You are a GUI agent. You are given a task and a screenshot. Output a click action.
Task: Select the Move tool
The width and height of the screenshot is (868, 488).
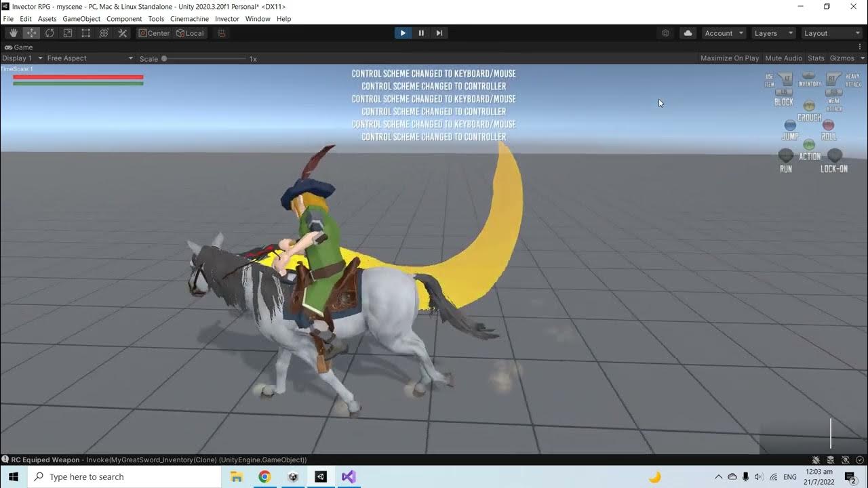click(x=31, y=33)
